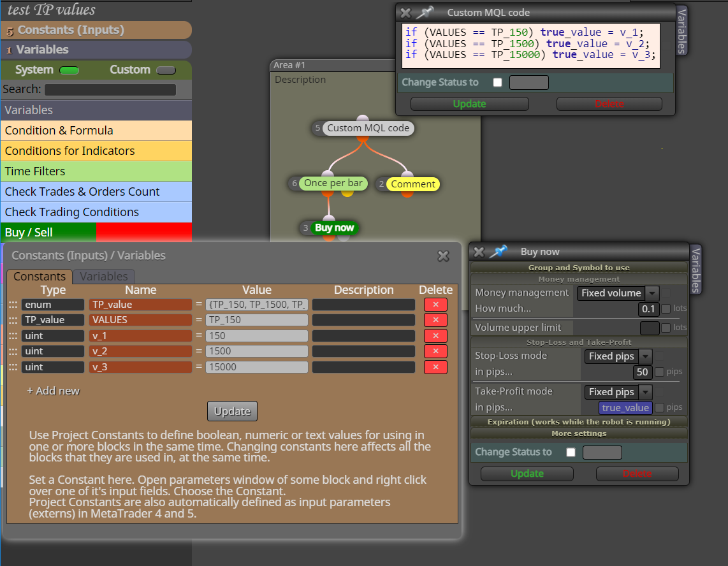
Task: Tick the pips checkbox beside Stop-Loss value
Action: pyautogui.click(x=659, y=372)
